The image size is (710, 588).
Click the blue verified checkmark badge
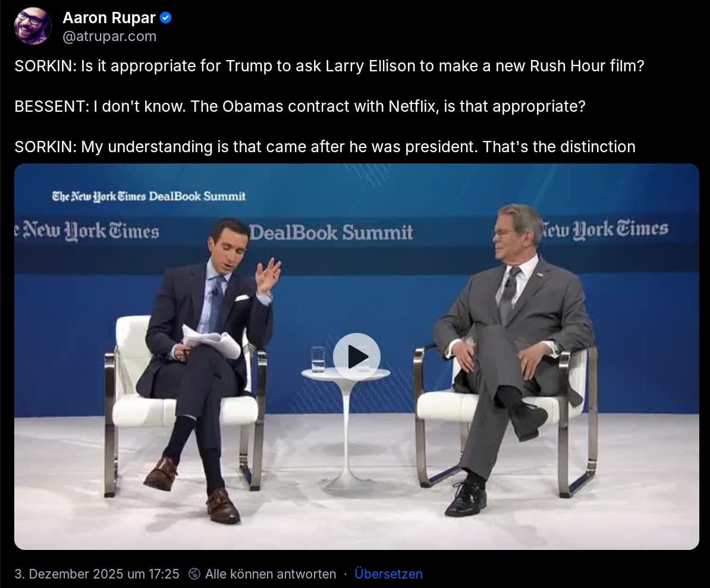point(166,18)
